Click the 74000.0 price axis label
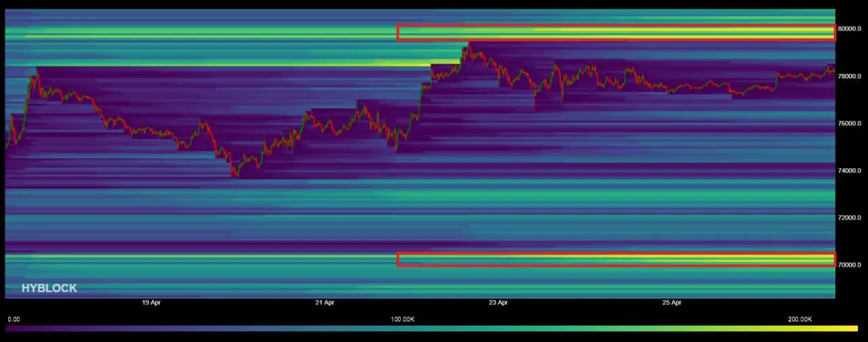Image resolution: width=868 pixels, height=342 pixels. pyautogui.click(x=850, y=170)
